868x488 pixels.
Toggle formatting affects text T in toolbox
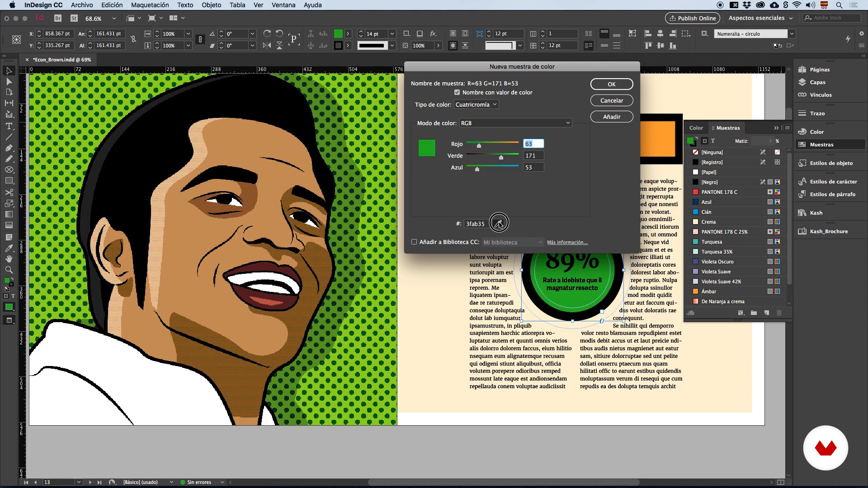point(13,296)
